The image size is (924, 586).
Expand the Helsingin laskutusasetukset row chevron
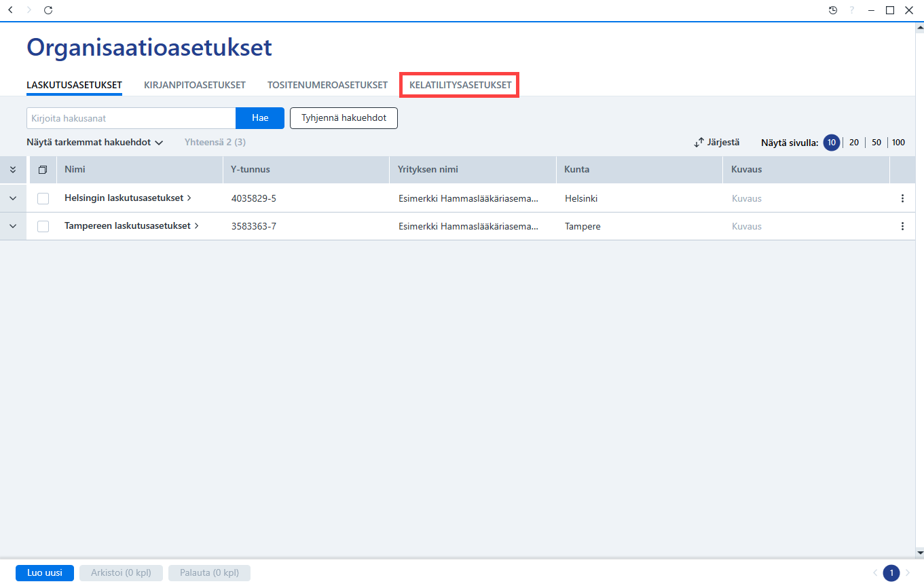coord(13,198)
